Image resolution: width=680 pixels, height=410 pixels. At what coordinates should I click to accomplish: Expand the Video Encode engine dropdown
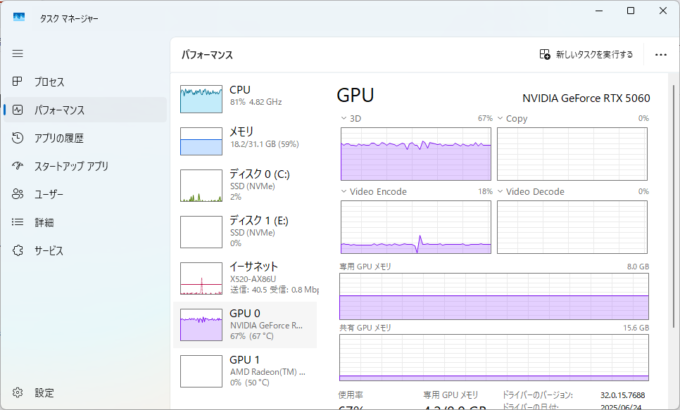(x=346, y=191)
